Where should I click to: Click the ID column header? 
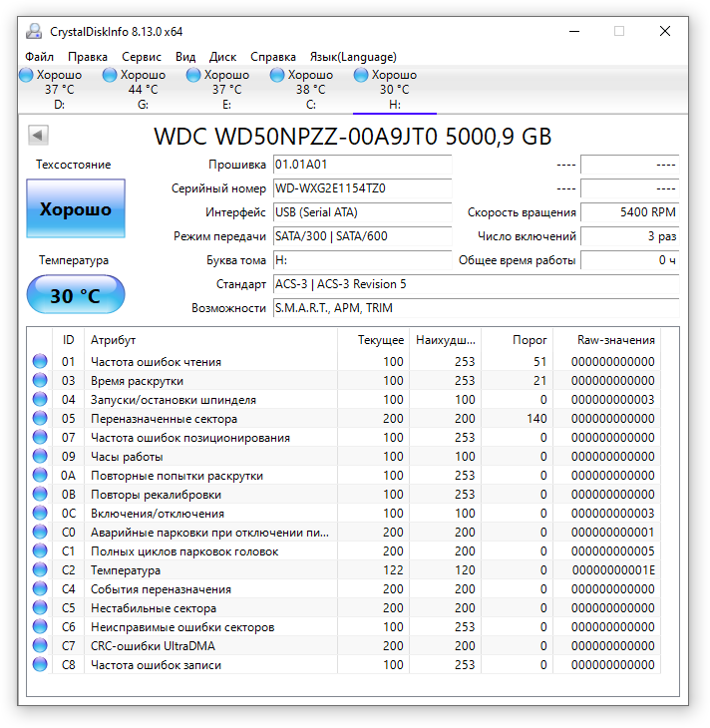coord(68,340)
